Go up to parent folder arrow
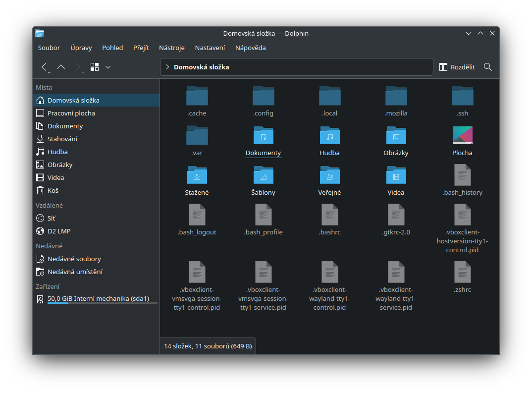This screenshot has height=393, width=532. 61,67
